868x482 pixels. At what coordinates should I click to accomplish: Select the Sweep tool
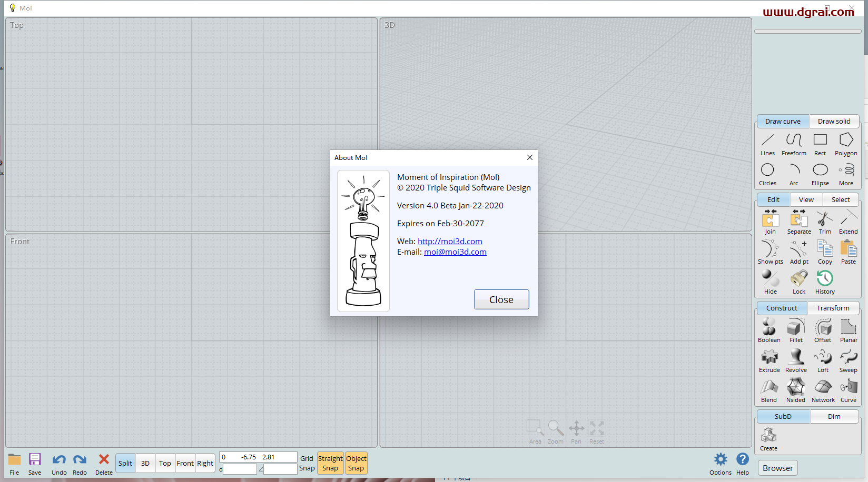849,360
